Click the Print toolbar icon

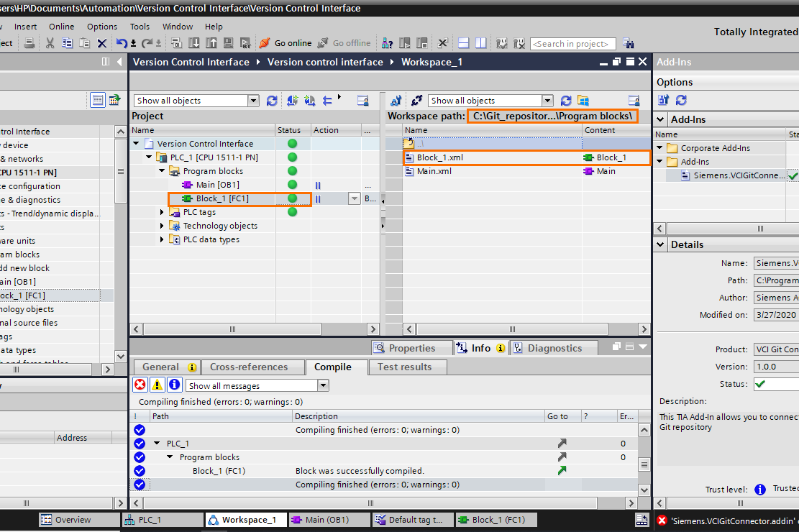[29, 43]
